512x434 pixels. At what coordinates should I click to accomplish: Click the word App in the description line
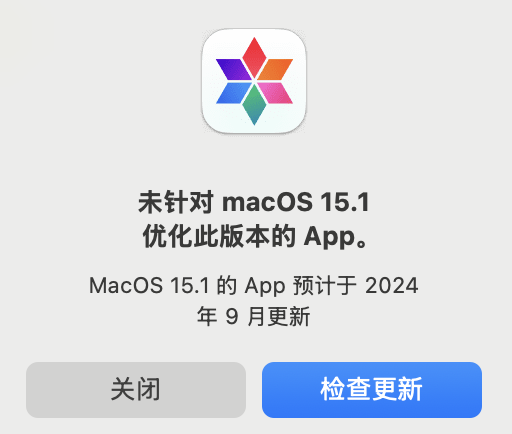(x=265, y=286)
